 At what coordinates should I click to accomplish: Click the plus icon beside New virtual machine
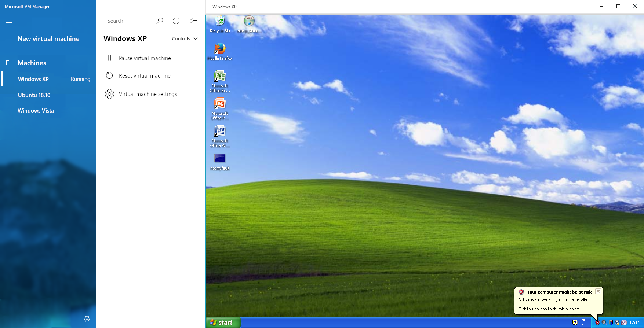pos(9,38)
